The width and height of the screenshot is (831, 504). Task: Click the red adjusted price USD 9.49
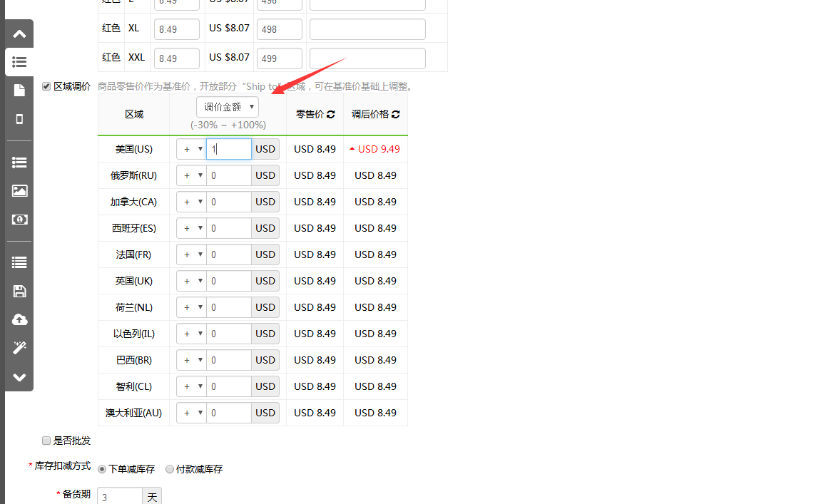378,149
